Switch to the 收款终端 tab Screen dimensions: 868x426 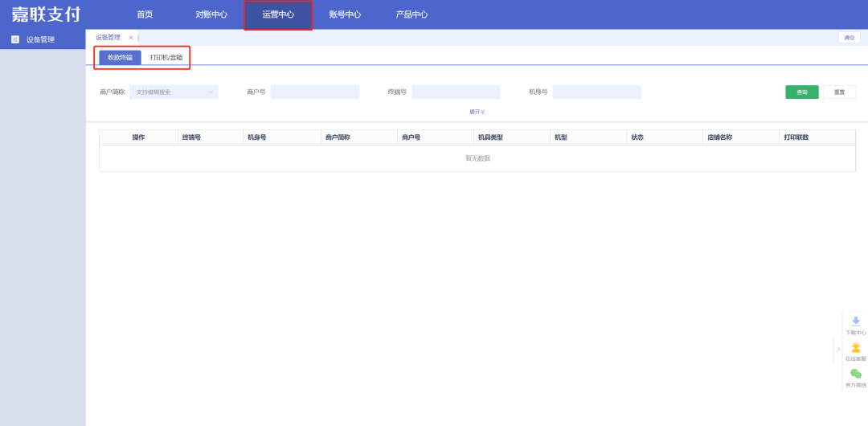tap(120, 58)
